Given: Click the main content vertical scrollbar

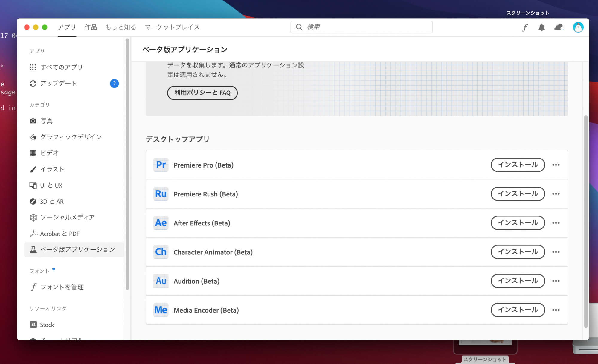Looking at the screenshot, I should (586, 221).
